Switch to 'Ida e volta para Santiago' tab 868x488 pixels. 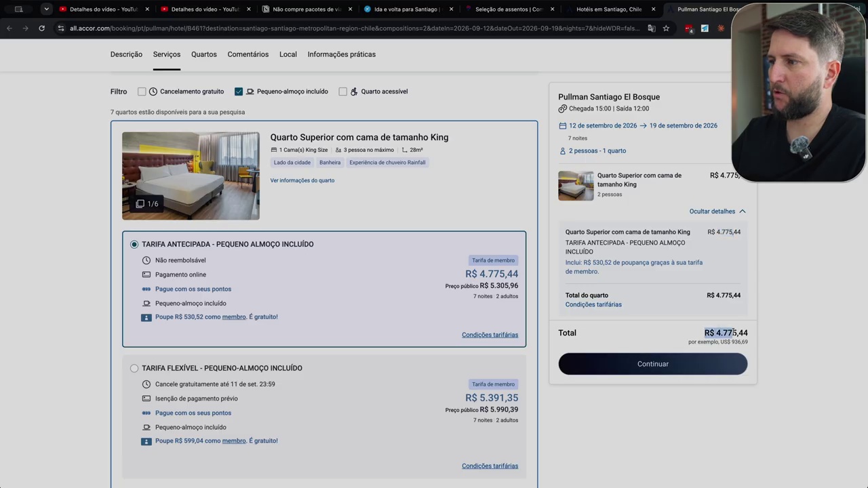coord(408,9)
